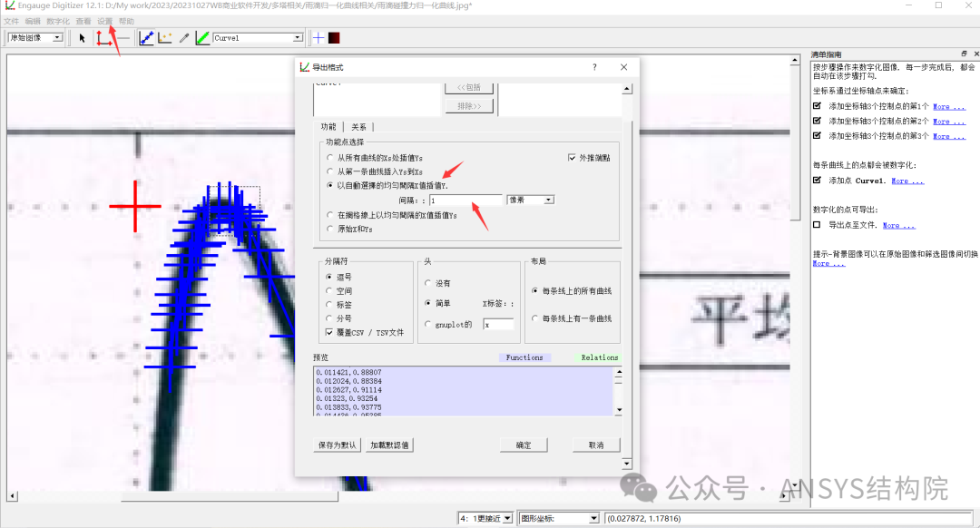Click the <<包括 button

(x=469, y=87)
